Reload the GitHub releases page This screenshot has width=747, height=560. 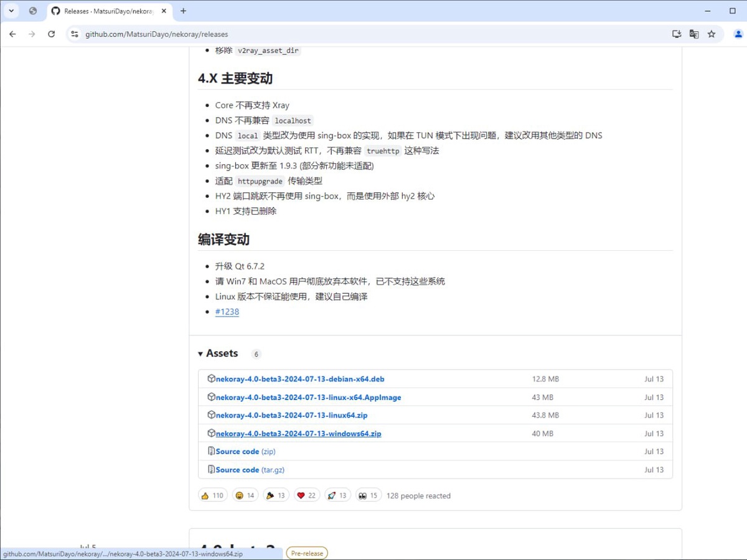(x=52, y=34)
